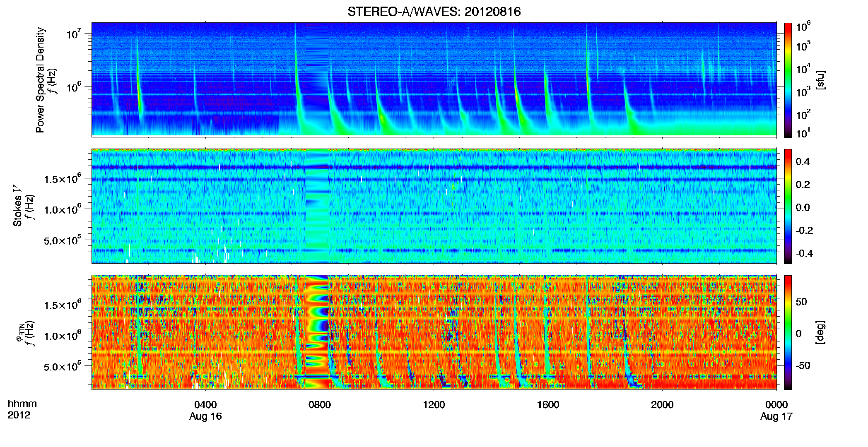Click the 2012 year label
Viewport: 868px width, 447px height.
pyautogui.click(x=19, y=415)
